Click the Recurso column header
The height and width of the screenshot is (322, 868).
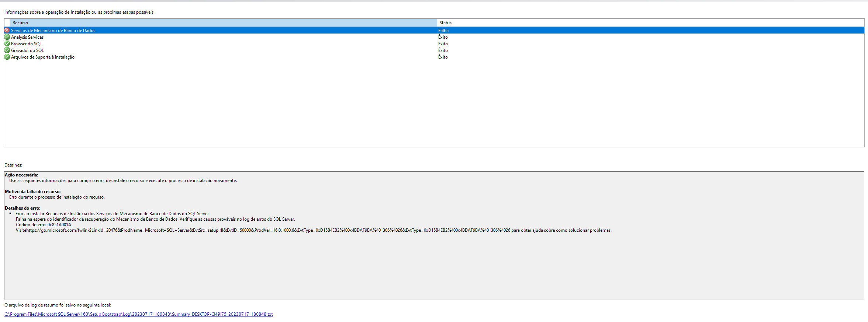tap(223, 23)
